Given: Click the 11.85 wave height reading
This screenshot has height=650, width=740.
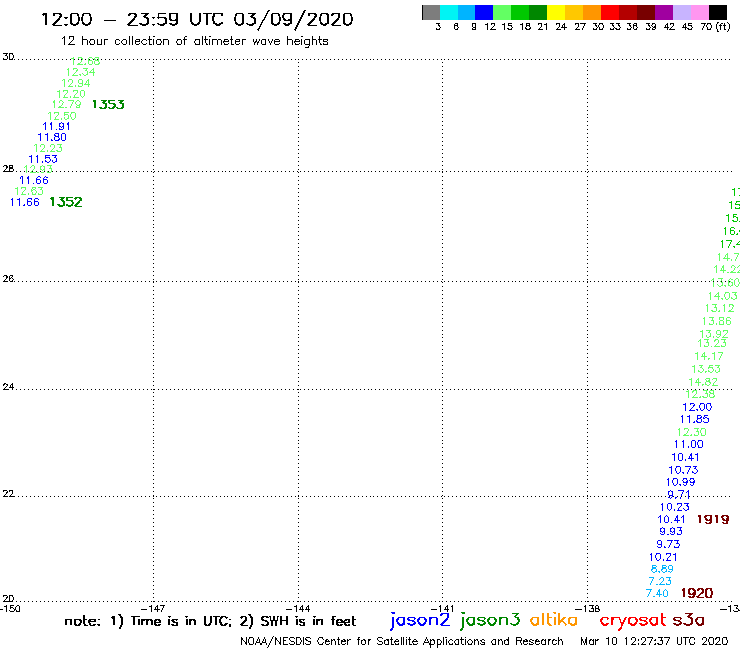Looking at the screenshot, I should [694, 419].
